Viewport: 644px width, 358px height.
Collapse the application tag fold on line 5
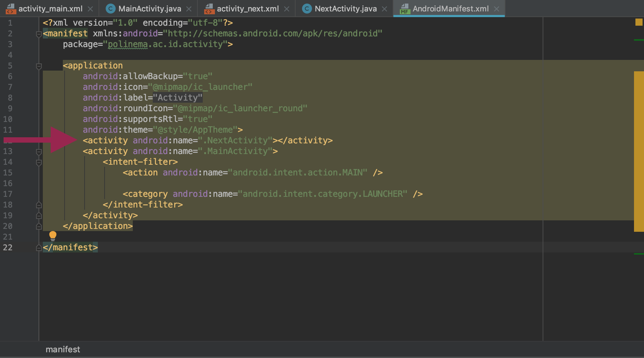click(39, 66)
